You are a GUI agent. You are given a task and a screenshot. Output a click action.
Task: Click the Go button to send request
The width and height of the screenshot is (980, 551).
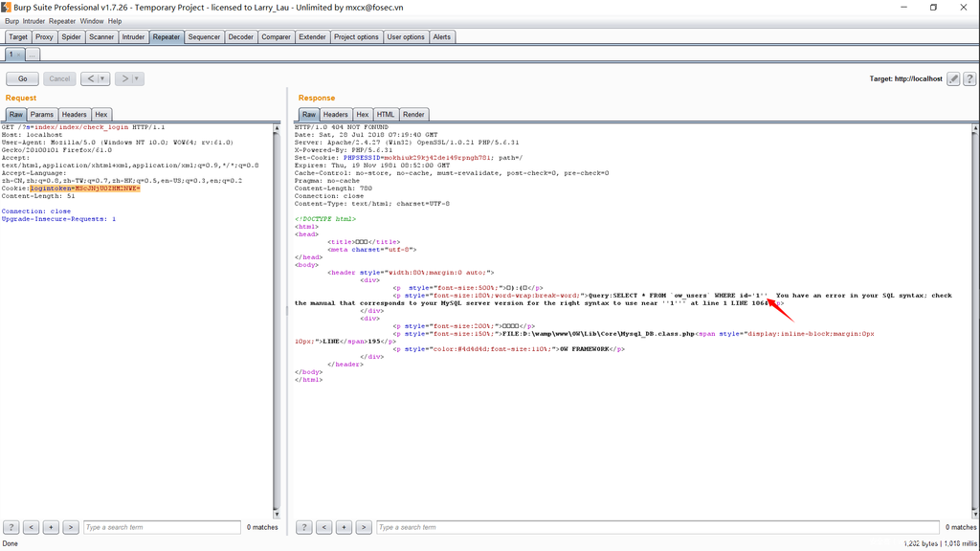[22, 78]
